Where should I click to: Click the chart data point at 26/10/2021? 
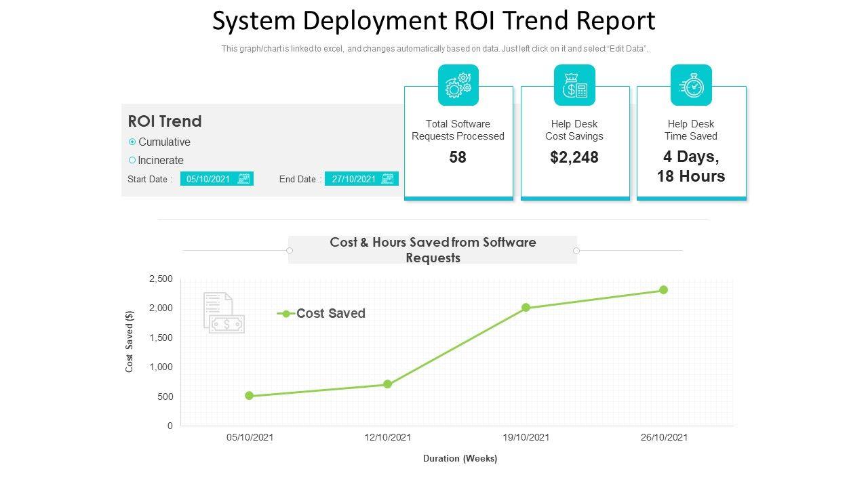[664, 290]
